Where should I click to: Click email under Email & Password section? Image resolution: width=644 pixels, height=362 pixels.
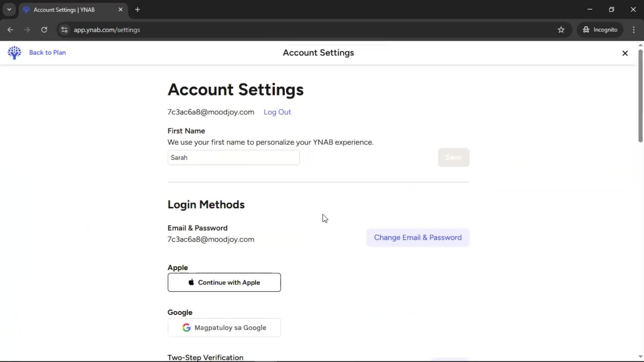click(211, 240)
